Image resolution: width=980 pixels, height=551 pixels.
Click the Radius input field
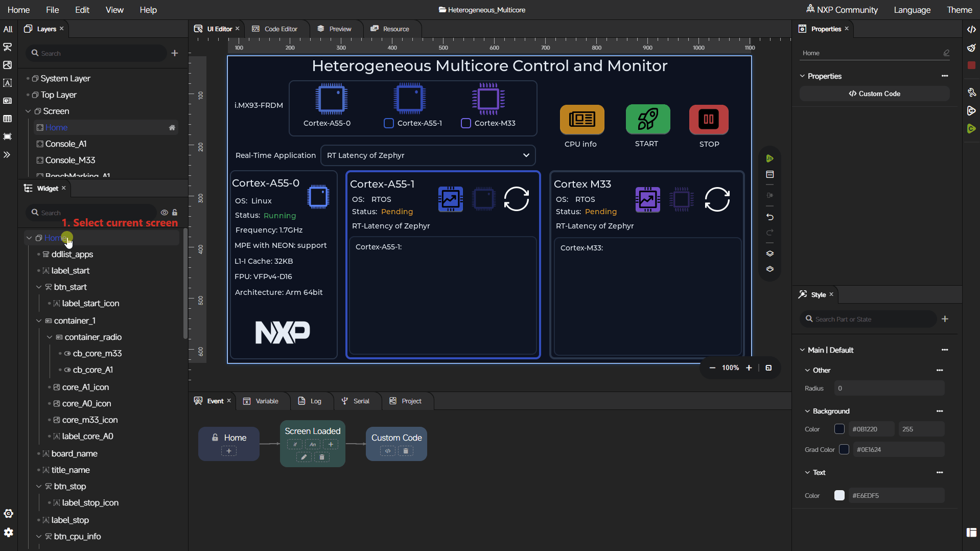(889, 388)
